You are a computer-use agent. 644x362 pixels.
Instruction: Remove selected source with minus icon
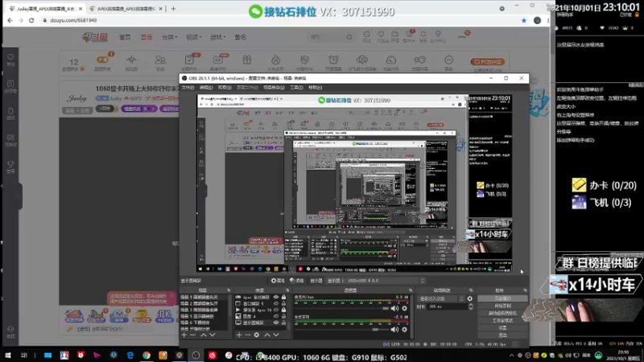(248, 335)
